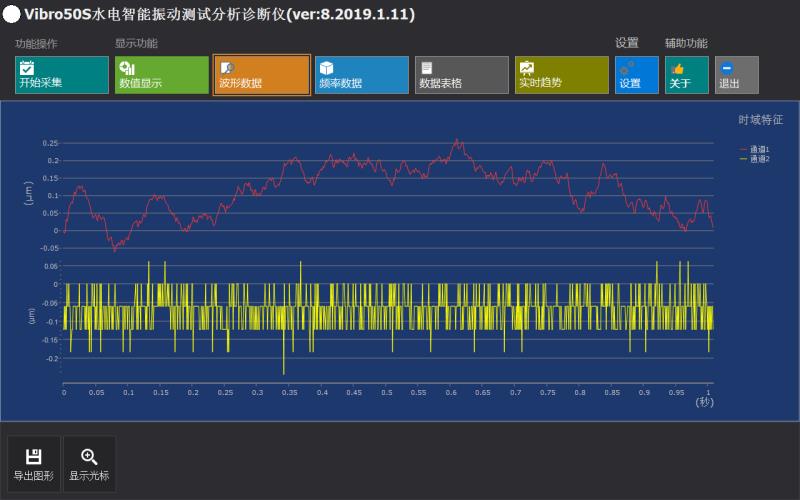The height and width of the screenshot is (500, 800).
Task: Toggle 通道2 series in chart legend
Action: coord(758,159)
